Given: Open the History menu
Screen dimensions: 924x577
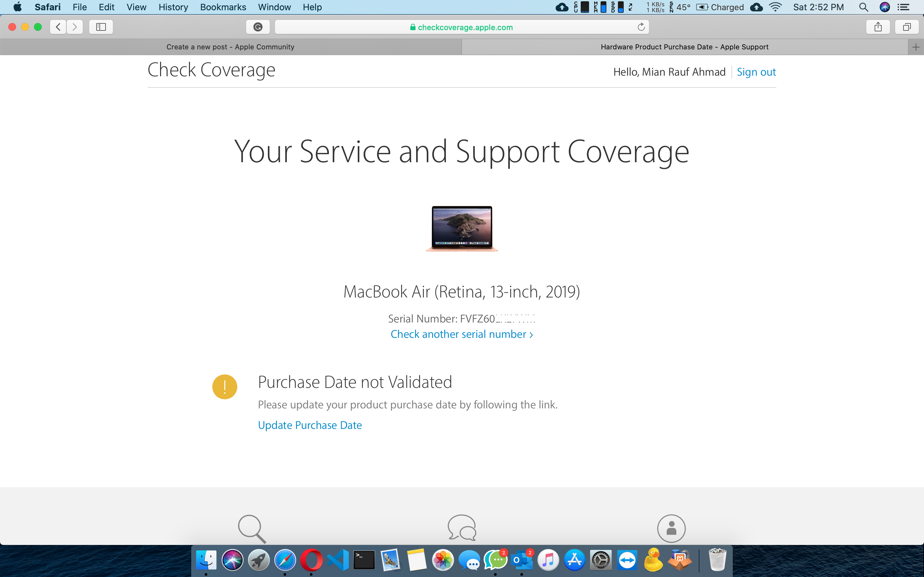Looking at the screenshot, I should coord(173,7).
